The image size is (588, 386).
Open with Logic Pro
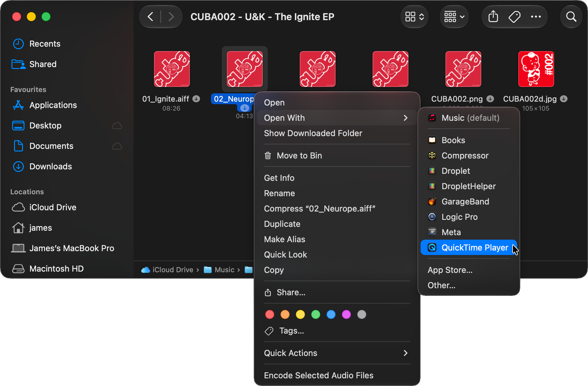[x=469, y=217]
